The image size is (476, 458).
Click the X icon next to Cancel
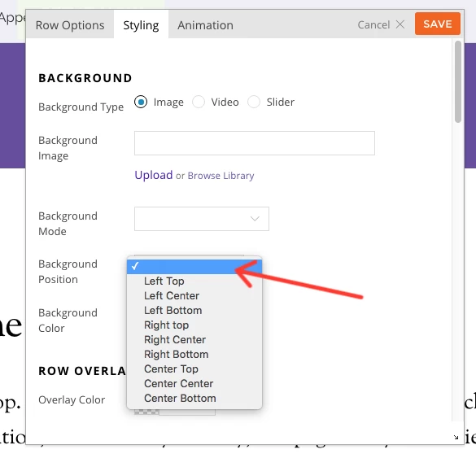tap(400, 24)
